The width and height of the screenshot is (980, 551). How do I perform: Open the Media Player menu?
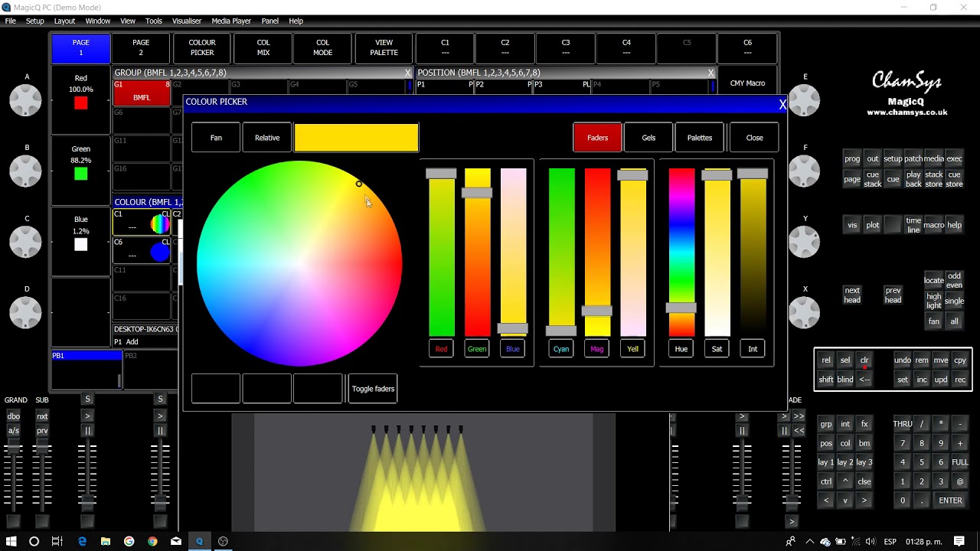(230, 21)
